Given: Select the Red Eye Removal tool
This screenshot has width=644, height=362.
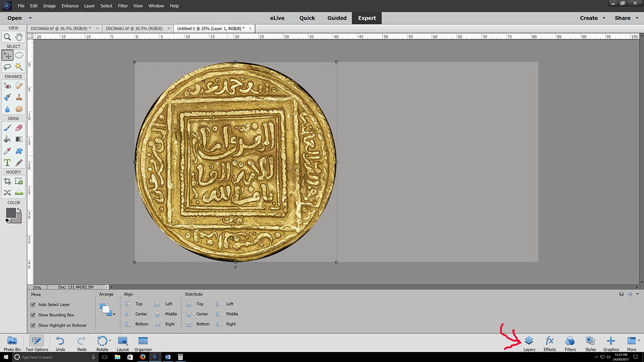Looking at the screenshot, I should [7, 86].
